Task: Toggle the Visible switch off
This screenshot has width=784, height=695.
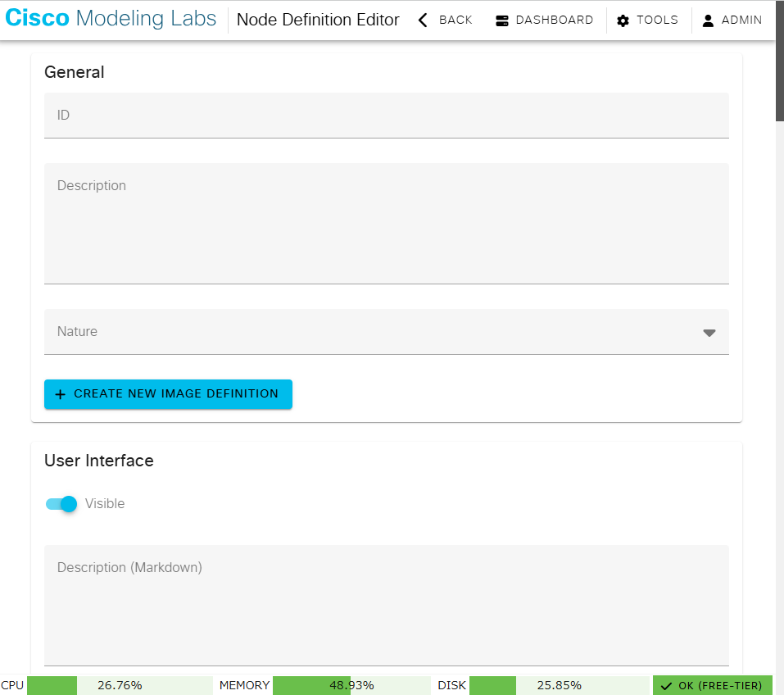Action: [x=61, y=504]
